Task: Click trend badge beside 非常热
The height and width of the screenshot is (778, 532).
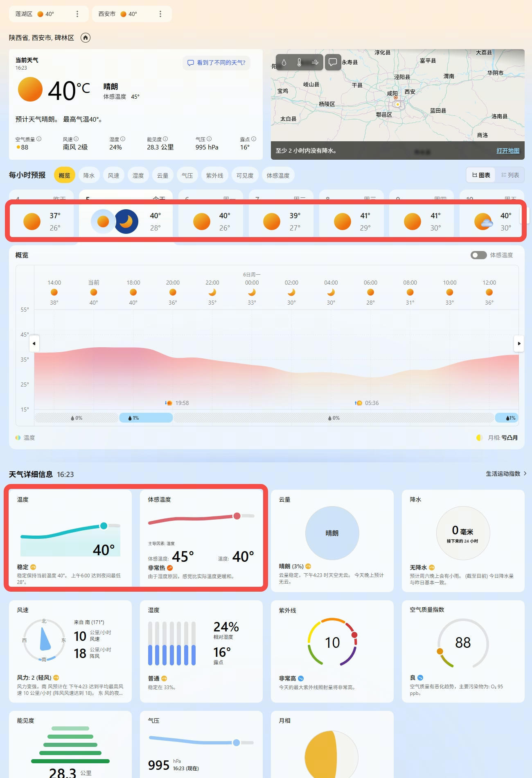Action: tap(170, 568)
